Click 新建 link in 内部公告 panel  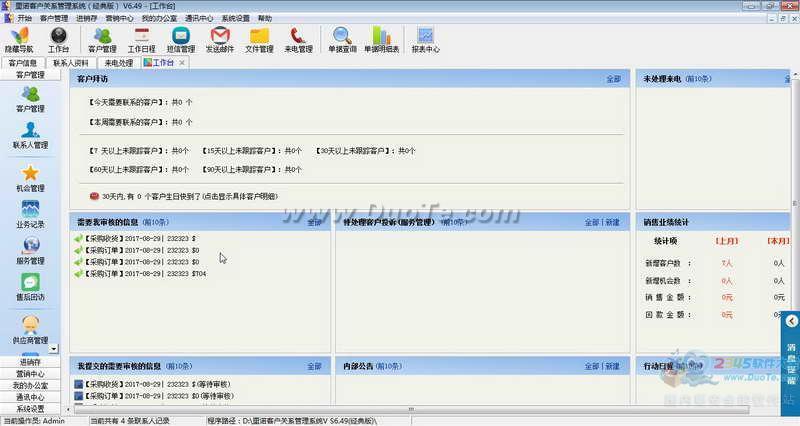point(612,366)
